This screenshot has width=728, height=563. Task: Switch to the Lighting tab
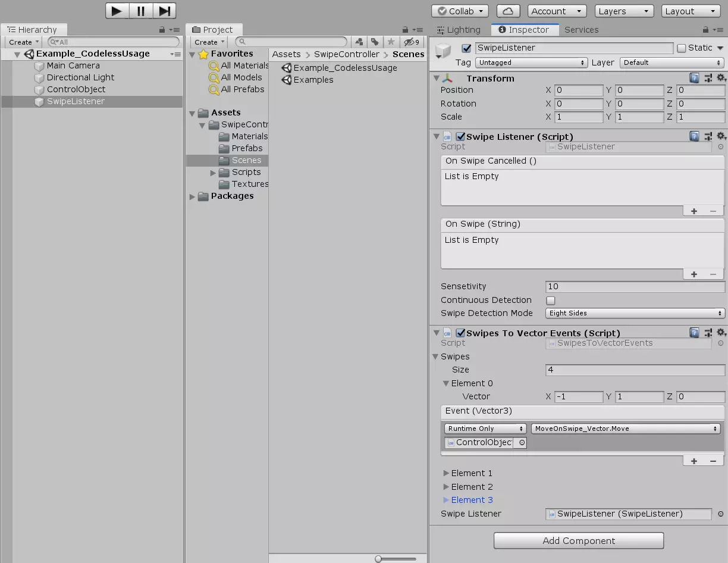click(459, 30)
